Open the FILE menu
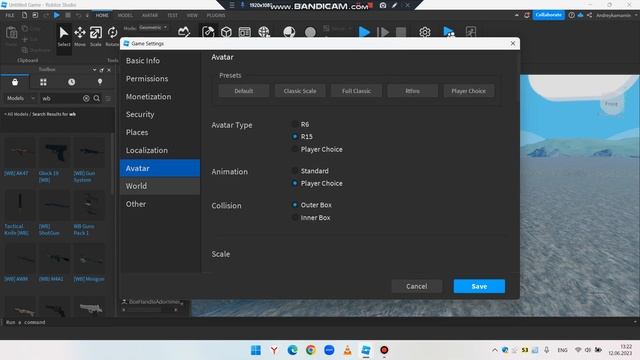Viewport: 640px width, 360px height. [10, 15]
